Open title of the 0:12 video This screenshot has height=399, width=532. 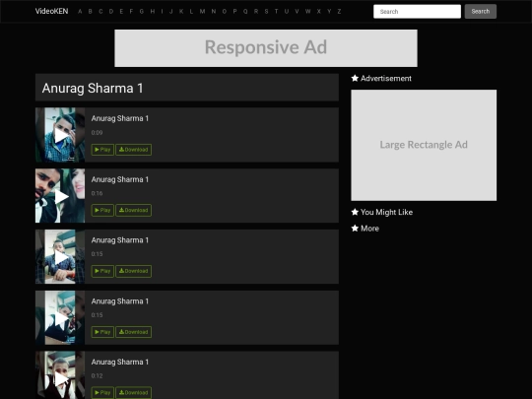click(x=120, y=362)
